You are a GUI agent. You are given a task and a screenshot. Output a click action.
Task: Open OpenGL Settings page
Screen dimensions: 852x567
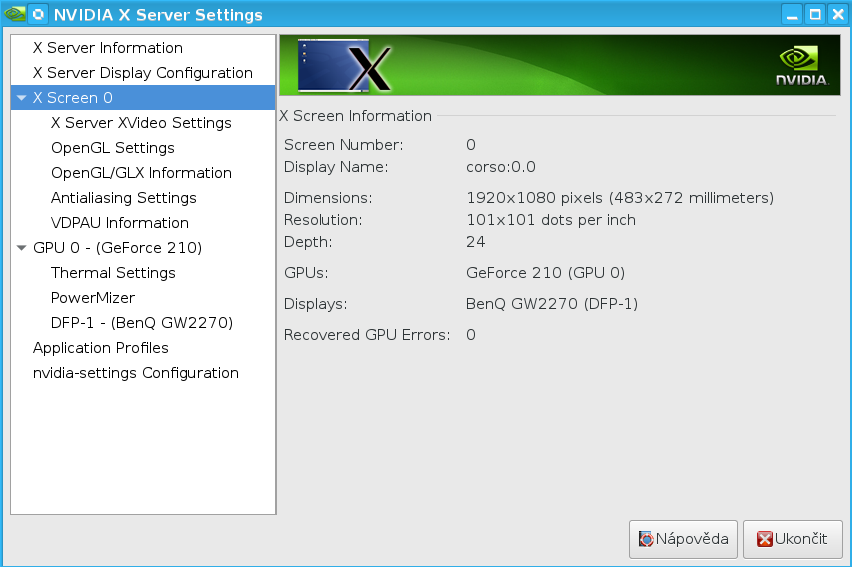(x=113, y=148)
